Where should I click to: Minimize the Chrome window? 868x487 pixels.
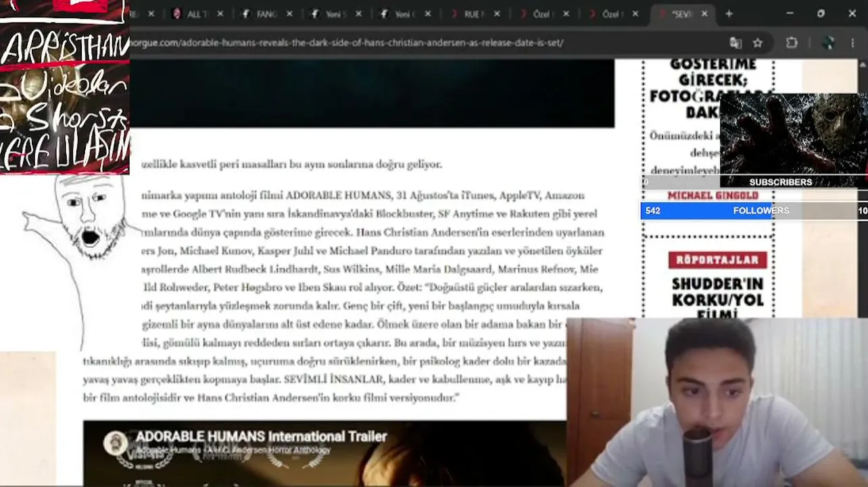(791, 14)
